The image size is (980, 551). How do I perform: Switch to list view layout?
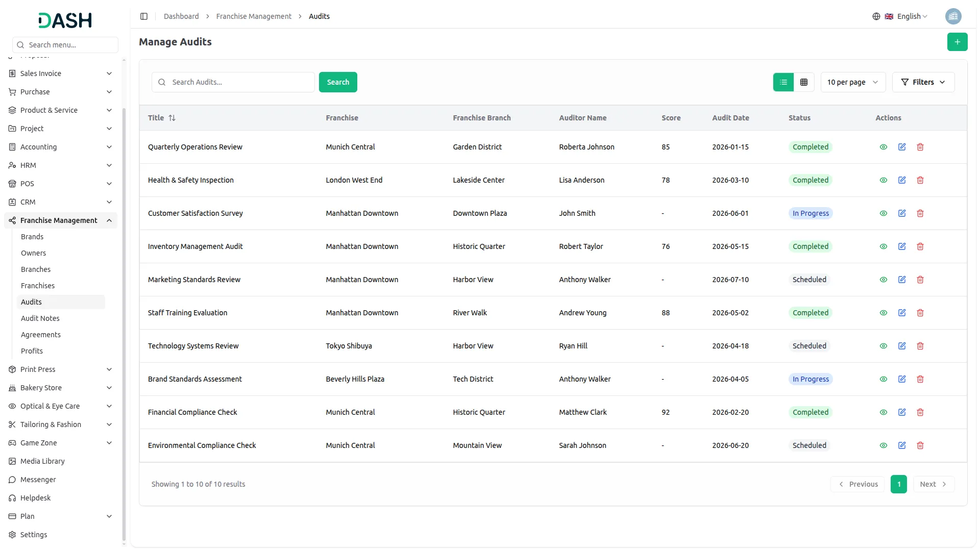coord(783,82)
